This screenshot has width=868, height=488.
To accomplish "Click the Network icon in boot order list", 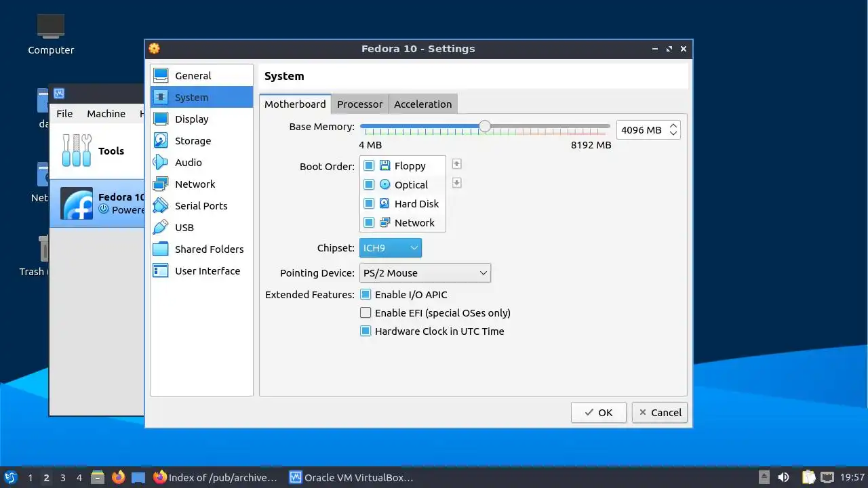I will point(384,222).
